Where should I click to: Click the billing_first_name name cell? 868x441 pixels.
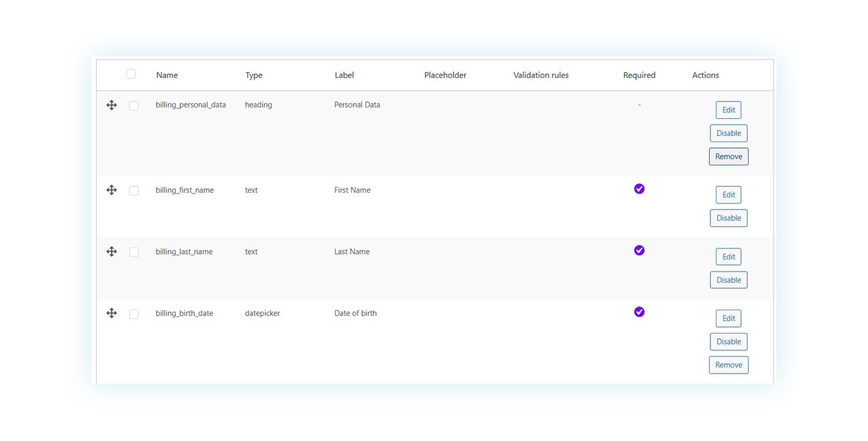click(185, 190)
